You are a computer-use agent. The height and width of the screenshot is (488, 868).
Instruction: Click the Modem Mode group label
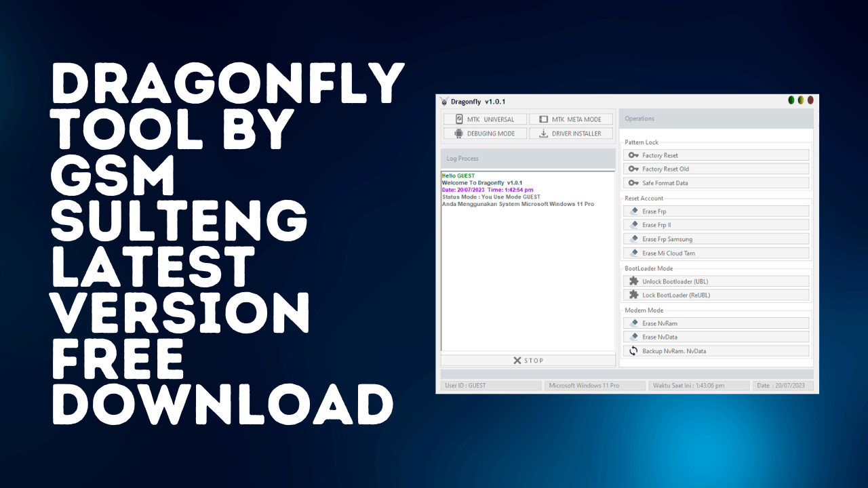tap(644, 310)
